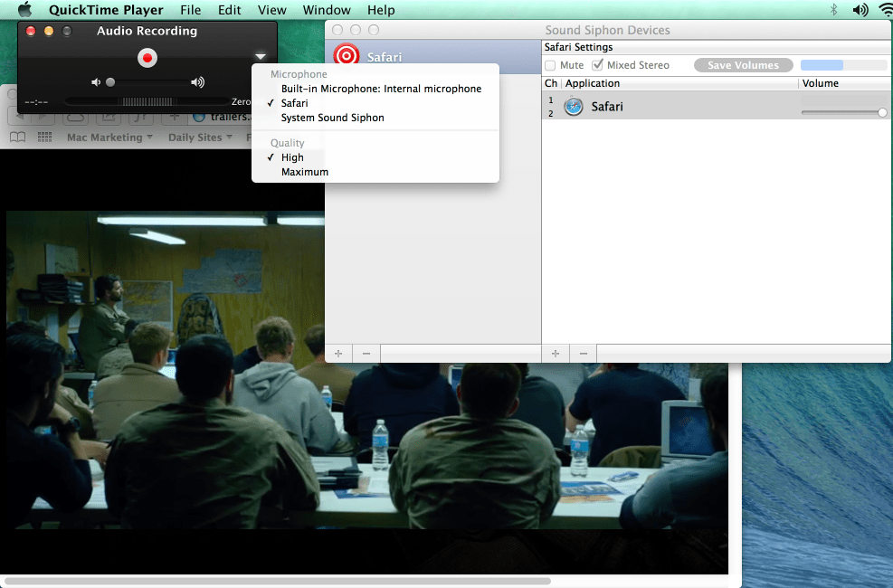Show the Safari reading list book icon
This screenshot has width=893, height=588.
(18, 138)
